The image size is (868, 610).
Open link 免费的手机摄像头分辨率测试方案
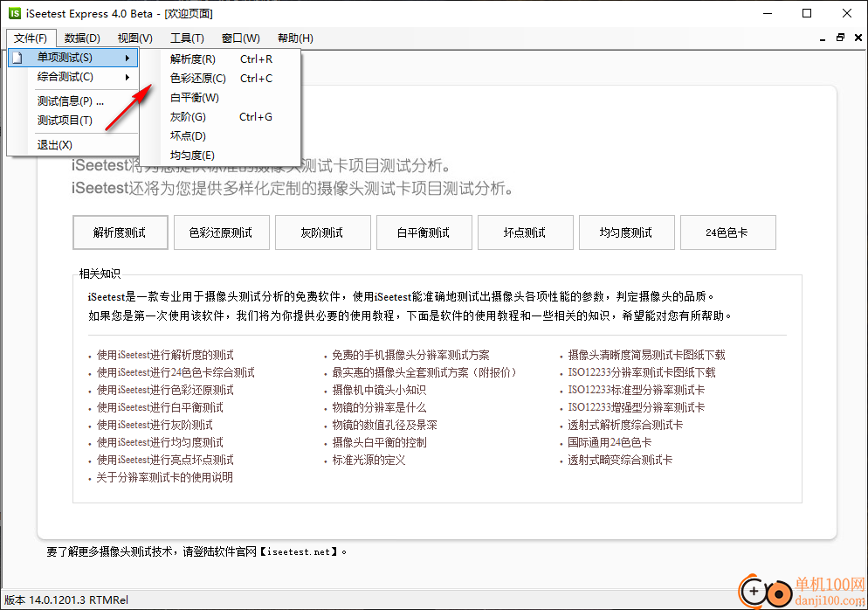click(x=410, y=355)
